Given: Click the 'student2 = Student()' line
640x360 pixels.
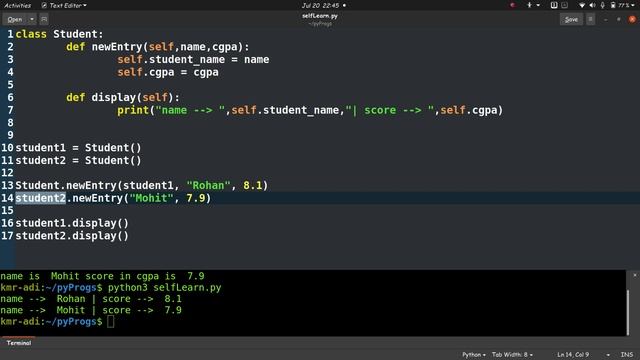Looking at the screenshot, I should coord(78,160).
